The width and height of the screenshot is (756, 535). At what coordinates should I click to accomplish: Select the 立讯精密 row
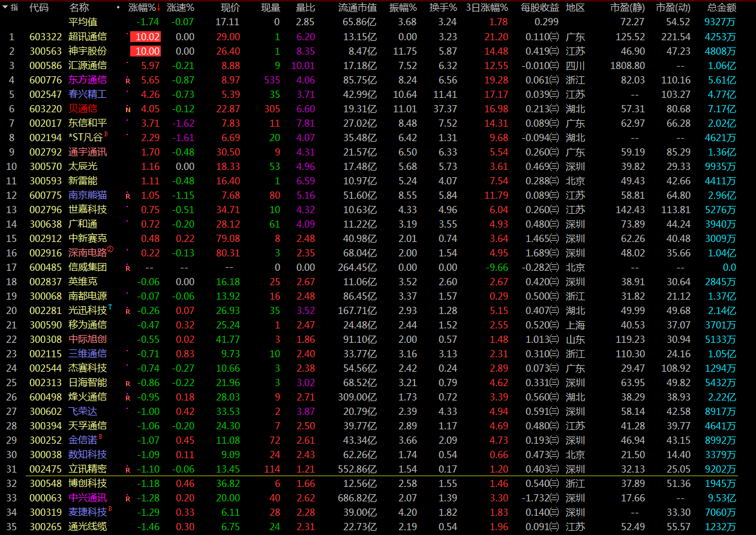tap(88, 469)
